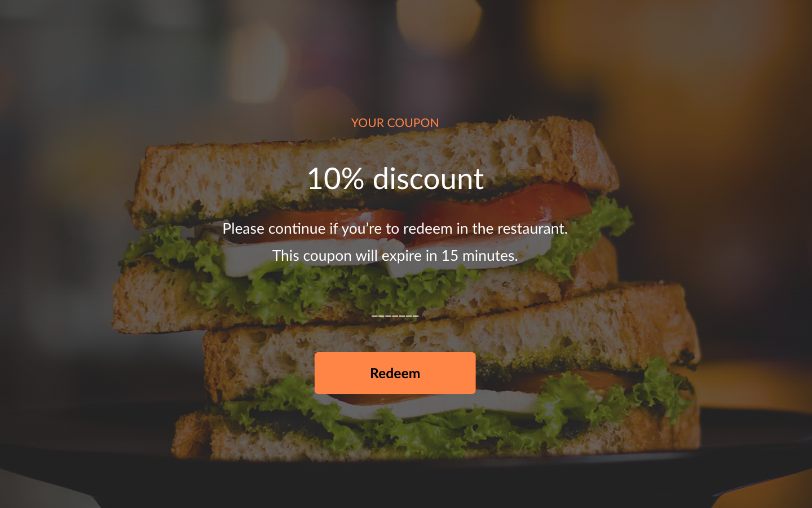Click the word 'discount' in the heading
Screen dimensions: 812x508
tap(429, 178)
